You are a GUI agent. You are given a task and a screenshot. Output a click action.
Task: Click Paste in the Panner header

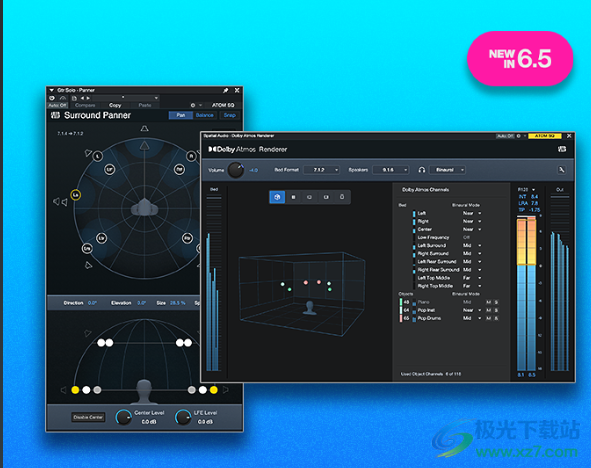[x=144, y=105]
